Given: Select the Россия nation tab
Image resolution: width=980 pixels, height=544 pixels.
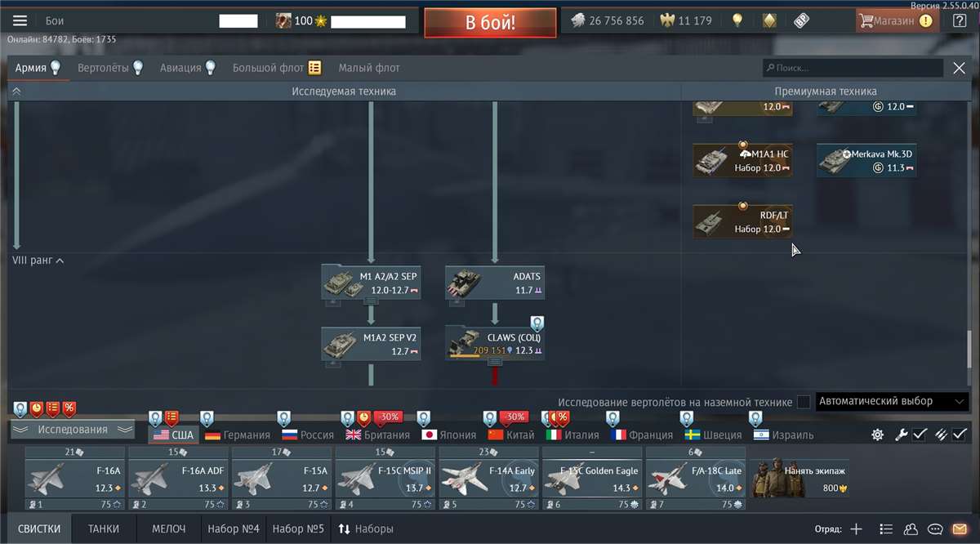Looking at the screenshot, I should click(x=308, y=435).
